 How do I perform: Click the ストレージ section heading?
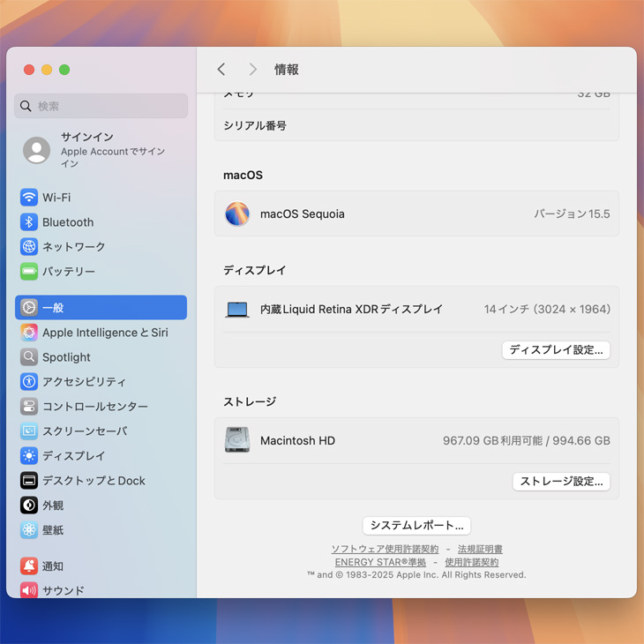click(250, 401)
